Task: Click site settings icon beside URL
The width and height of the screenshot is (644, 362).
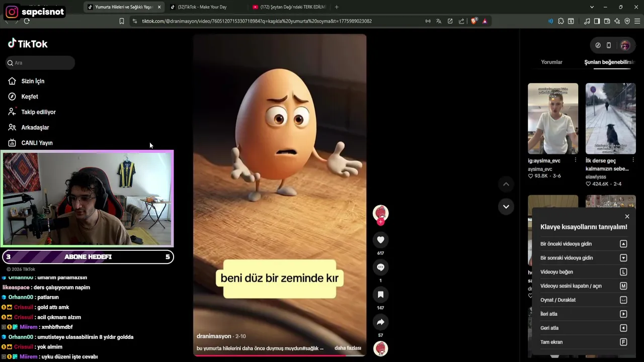Action: tap(134, 21)
